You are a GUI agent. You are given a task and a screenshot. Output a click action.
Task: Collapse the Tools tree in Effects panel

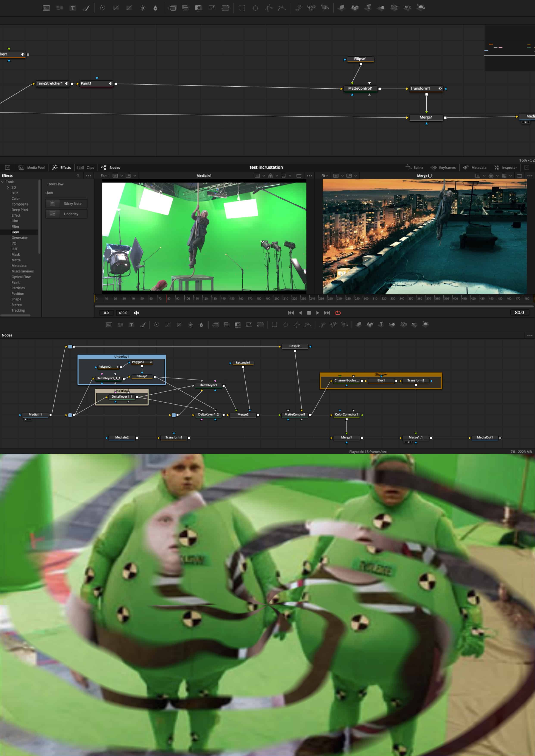coord(3,182)
